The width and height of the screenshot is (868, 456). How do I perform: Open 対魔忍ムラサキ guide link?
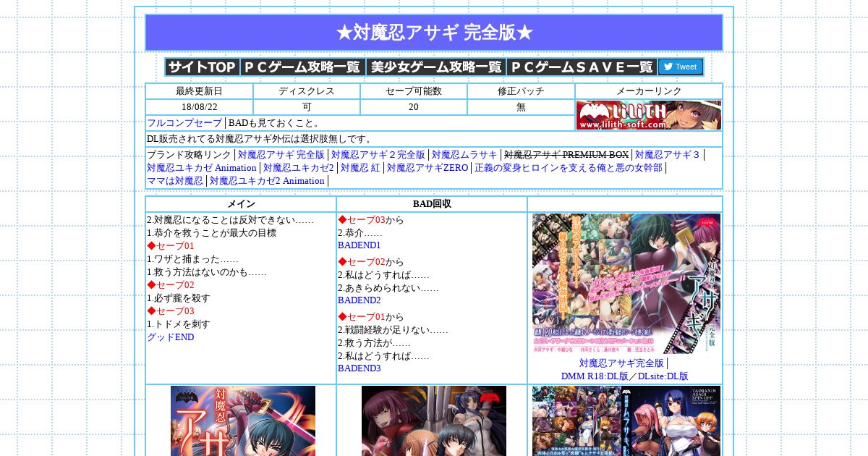click(464, 155)
